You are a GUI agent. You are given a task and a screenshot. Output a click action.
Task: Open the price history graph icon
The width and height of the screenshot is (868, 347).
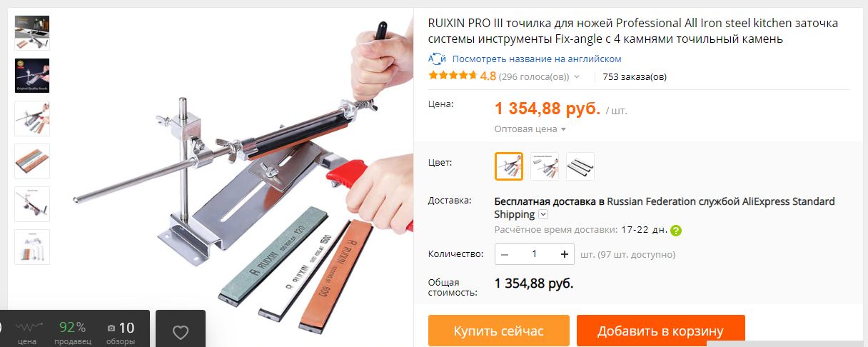27,328
